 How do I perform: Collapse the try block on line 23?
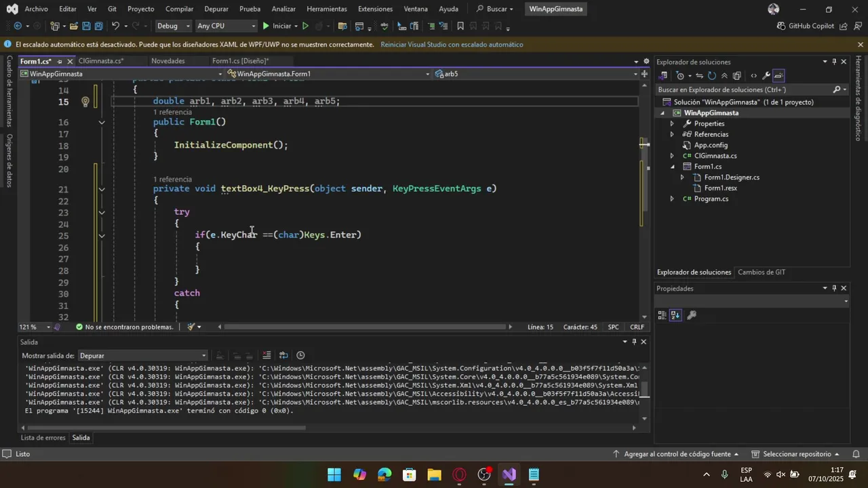(x=102, y=212)
